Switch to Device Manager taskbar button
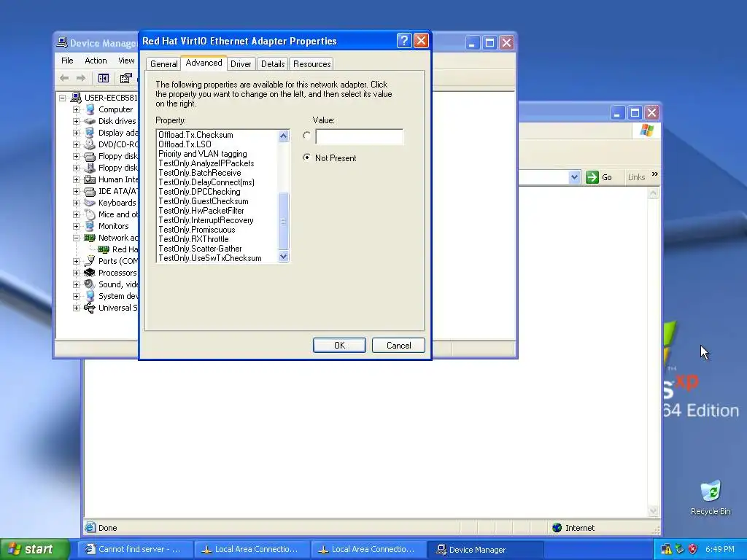The height and width of the screenshot is (560, 747). tap(485, 550)
